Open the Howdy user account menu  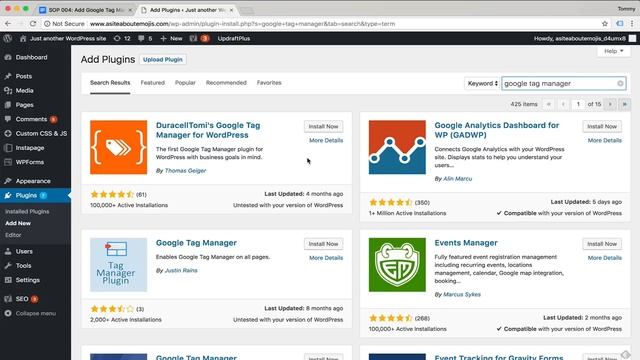[585, 38]
